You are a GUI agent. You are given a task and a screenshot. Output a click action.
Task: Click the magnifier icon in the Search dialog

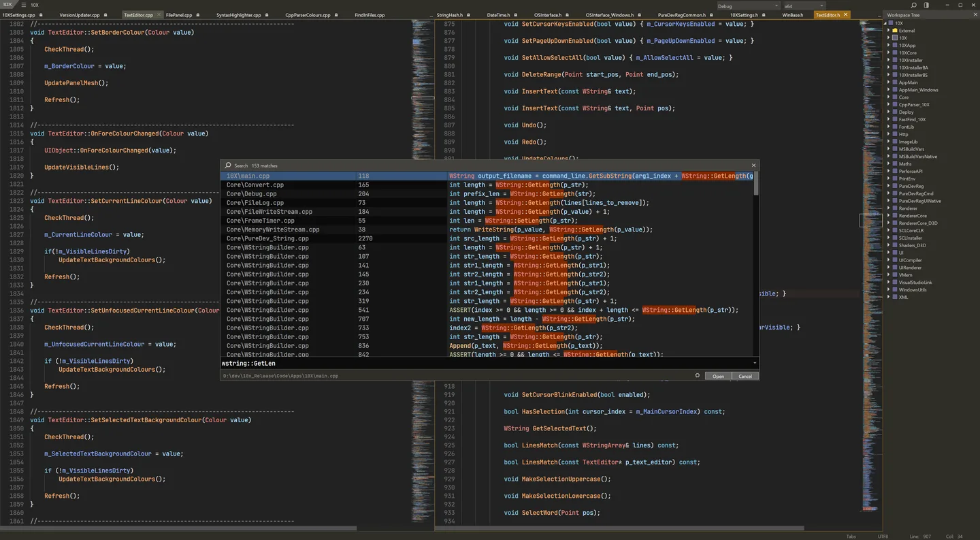tap(228, 165)
